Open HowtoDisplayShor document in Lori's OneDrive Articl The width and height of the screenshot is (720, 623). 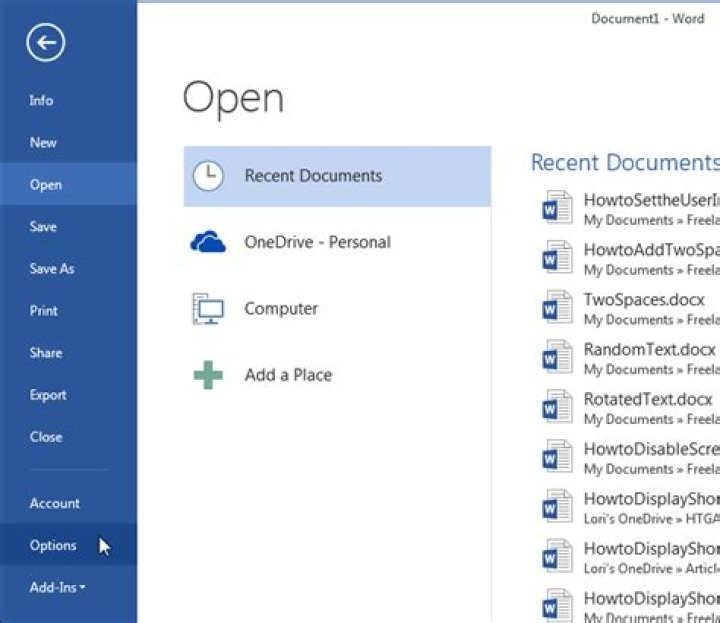tap(626, 557)
